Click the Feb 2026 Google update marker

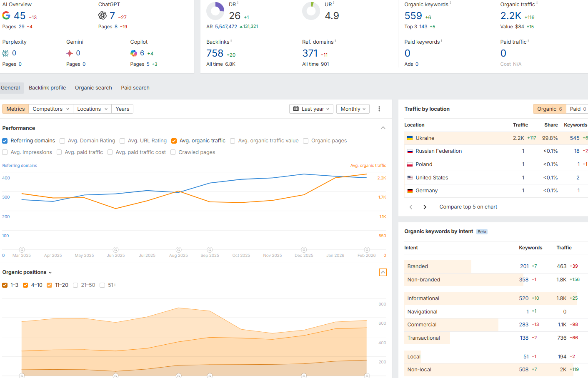(367, 250)
